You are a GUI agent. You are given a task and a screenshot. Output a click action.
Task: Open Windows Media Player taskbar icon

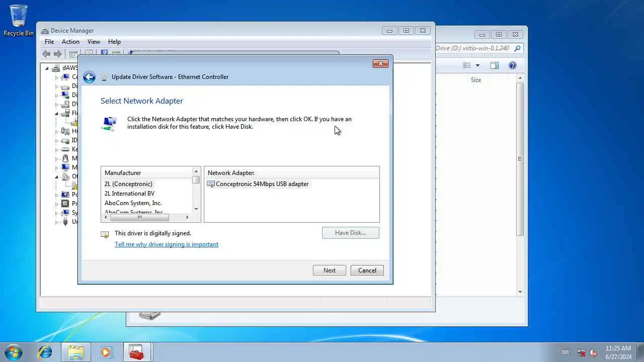coord(106,352)
